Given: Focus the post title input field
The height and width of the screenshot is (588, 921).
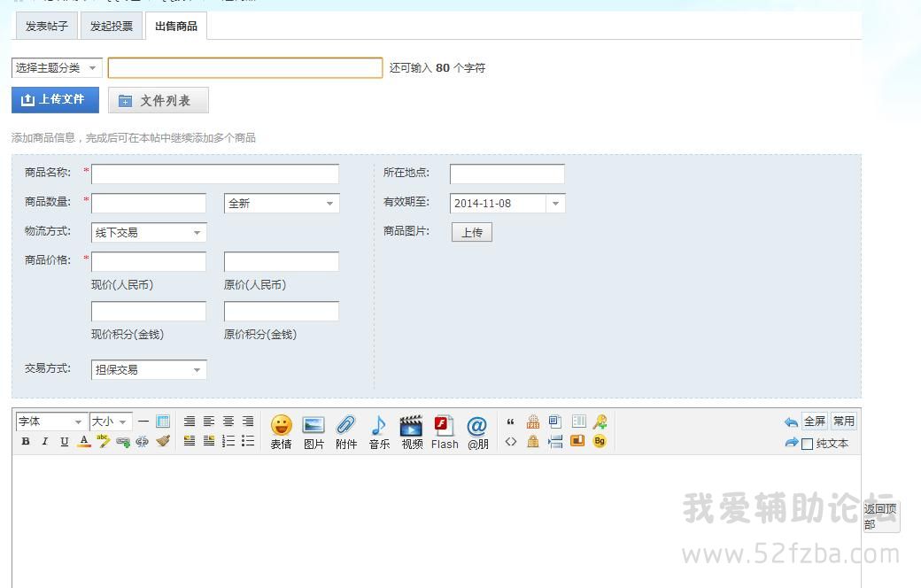Looking at the screenshot, I should [x=245, y=67].
